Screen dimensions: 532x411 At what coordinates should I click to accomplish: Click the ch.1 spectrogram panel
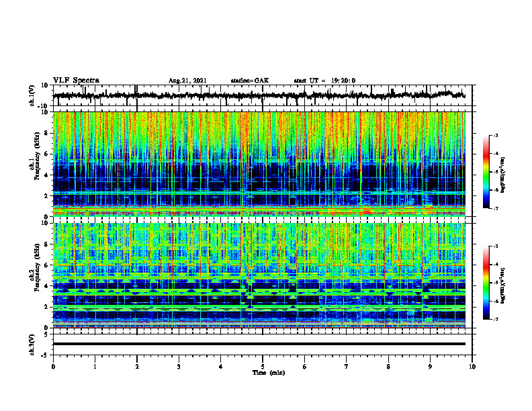click(x=259, y=164)
